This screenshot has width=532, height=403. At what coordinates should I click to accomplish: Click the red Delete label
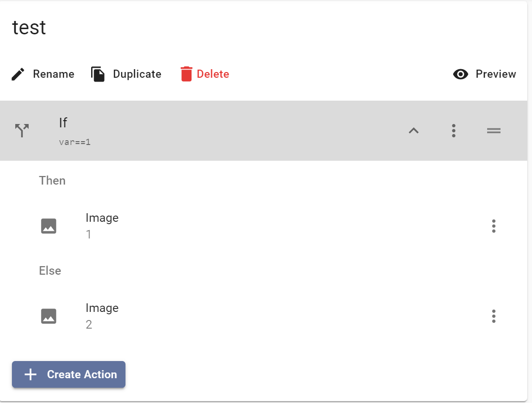(213, 74)
